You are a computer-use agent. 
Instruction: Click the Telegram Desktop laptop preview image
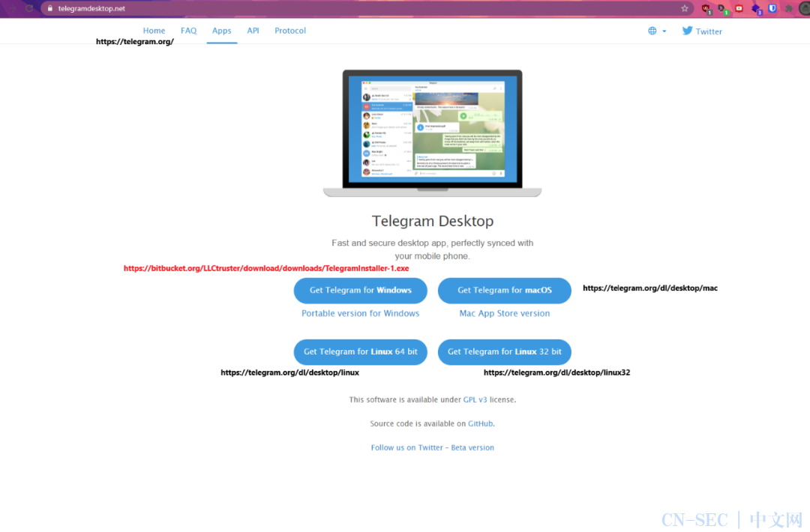click(433, 133)
